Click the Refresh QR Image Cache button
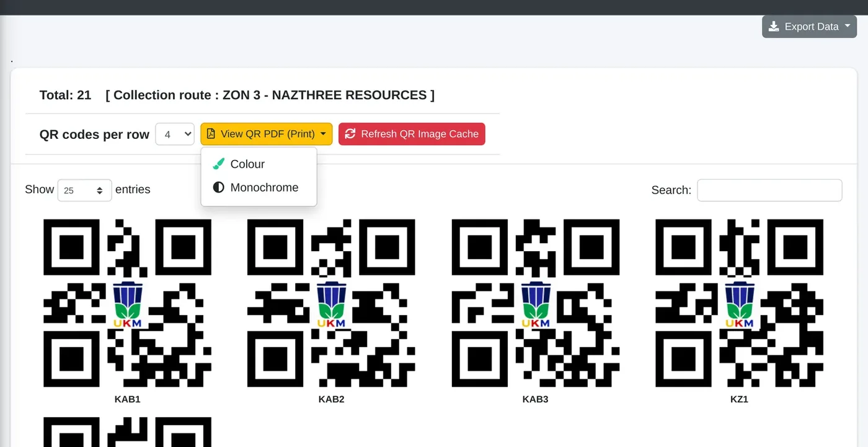The image size is (868, 447). [x=412, y=134]
